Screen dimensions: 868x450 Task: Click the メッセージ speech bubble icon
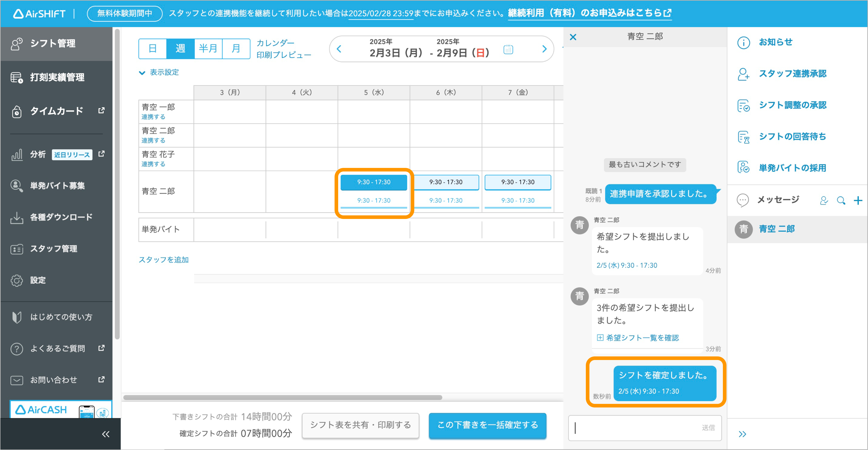coord(743,200)
